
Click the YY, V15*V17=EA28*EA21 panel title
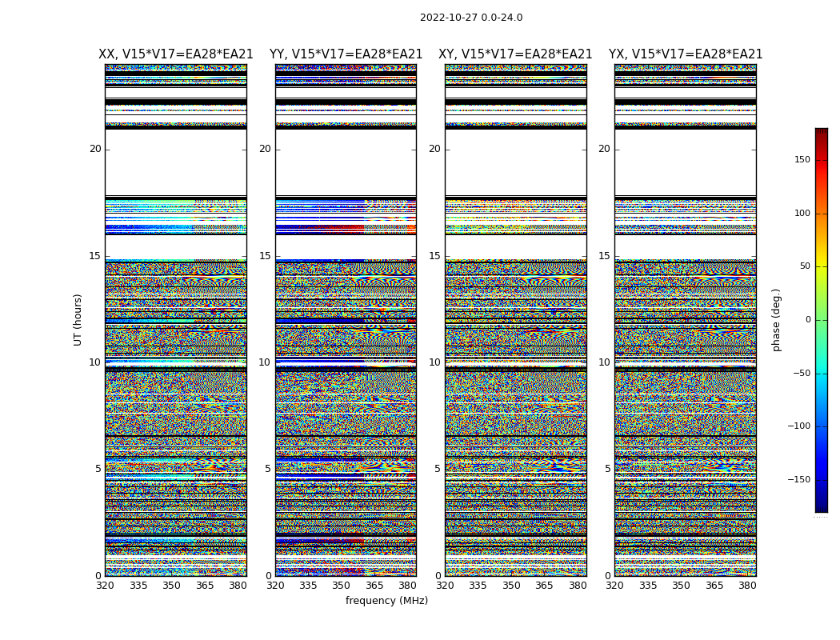point(346,54)
